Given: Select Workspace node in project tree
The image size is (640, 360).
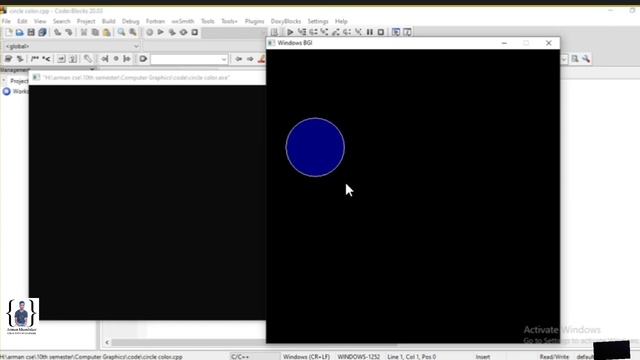Looking at the screenshot, I should pyautogui.click(x=16, y=91).
